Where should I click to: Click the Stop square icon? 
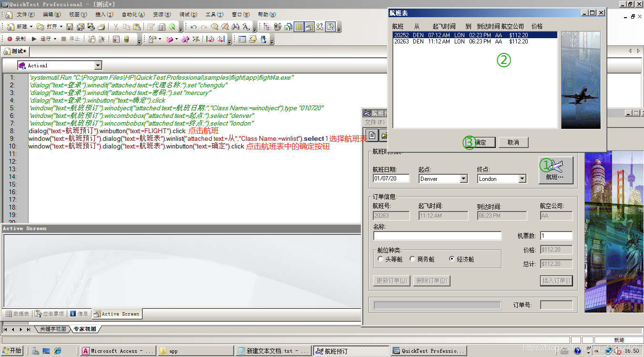click(x=64, y=39)
